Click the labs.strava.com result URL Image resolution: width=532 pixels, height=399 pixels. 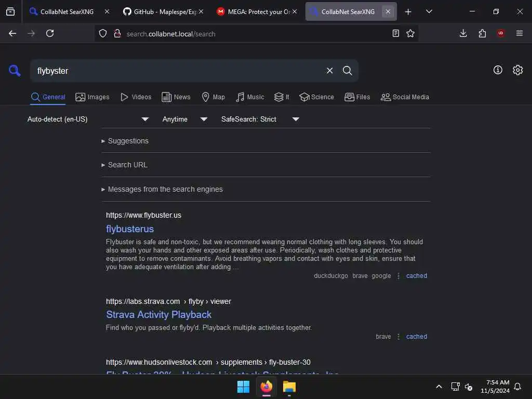(x=168, y=301)
